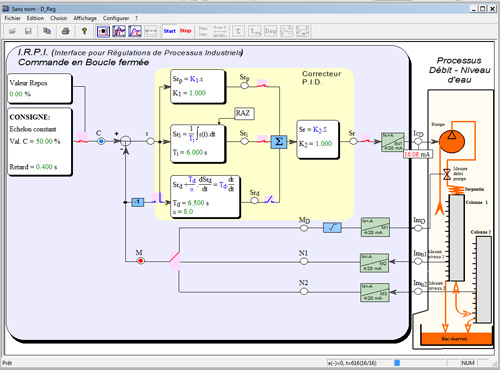Click the Srp output measurement node
The image size is (500, 370).
[245, 86]
